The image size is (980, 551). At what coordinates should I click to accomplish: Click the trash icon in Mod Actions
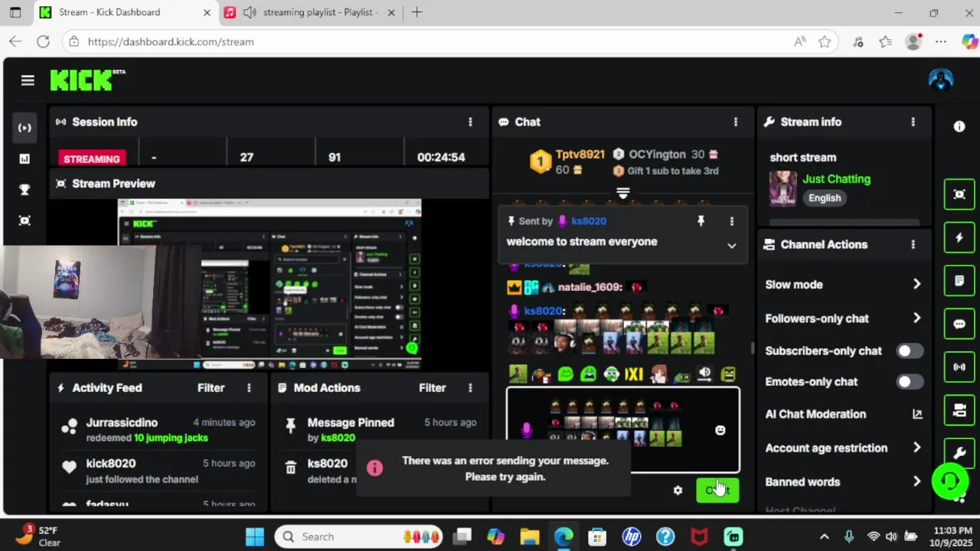tap(291, 467)
